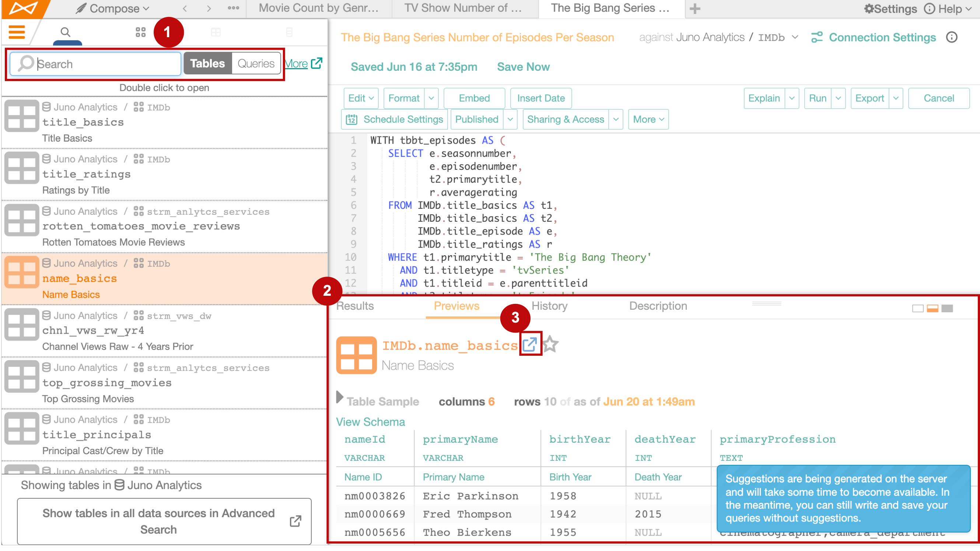The height and width of the screenshot is (551, 980).
Task: Click the title_basics table icon
Action: 21,116
